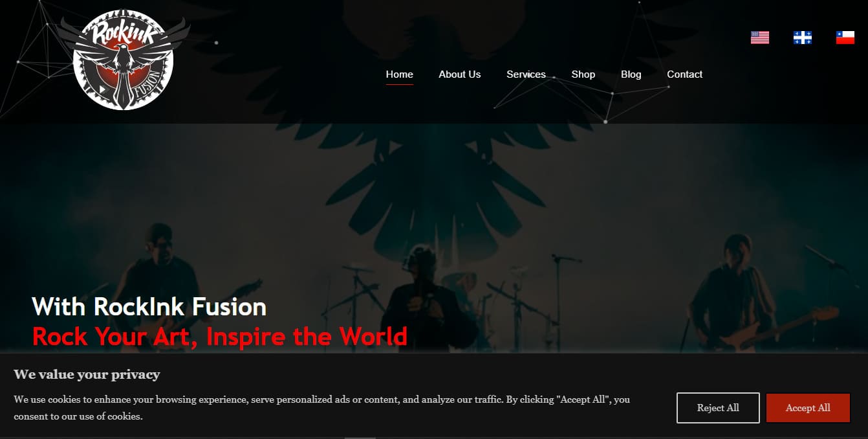Open the Home menu item
Viewport: 868px width, 439px height.
(400, 74)
